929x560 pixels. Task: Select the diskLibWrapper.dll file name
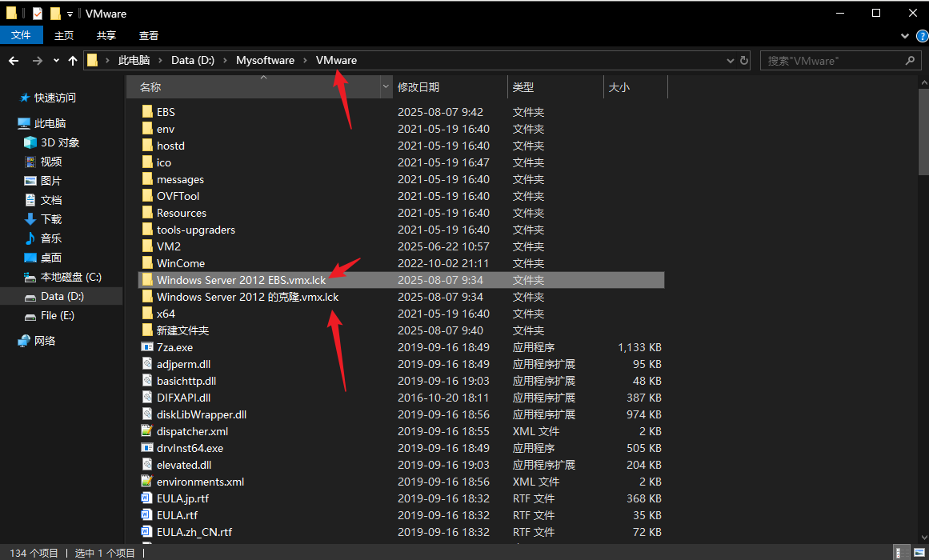coord(202,415)
